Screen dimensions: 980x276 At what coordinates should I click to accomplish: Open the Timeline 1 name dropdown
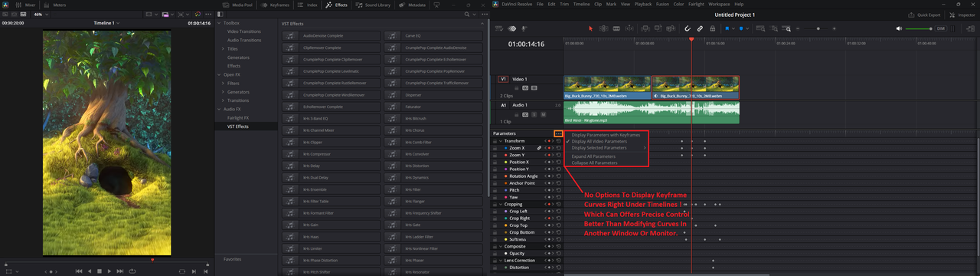106,23
